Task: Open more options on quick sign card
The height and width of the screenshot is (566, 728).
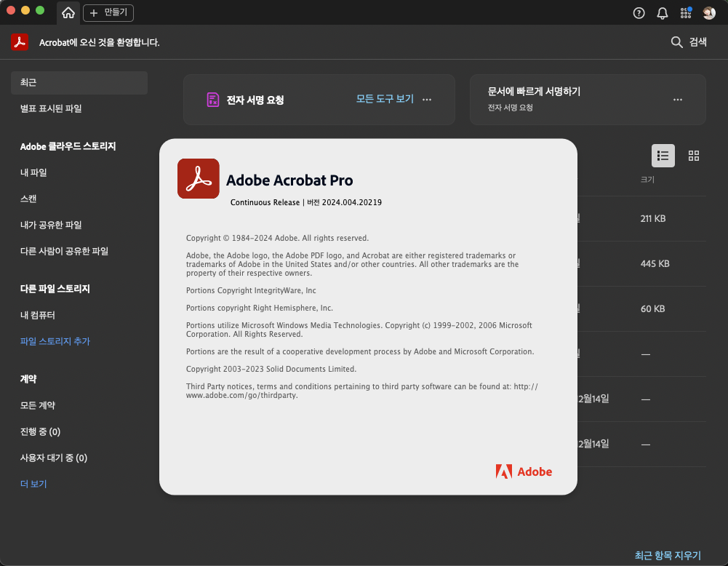Action: coord(678,100)
